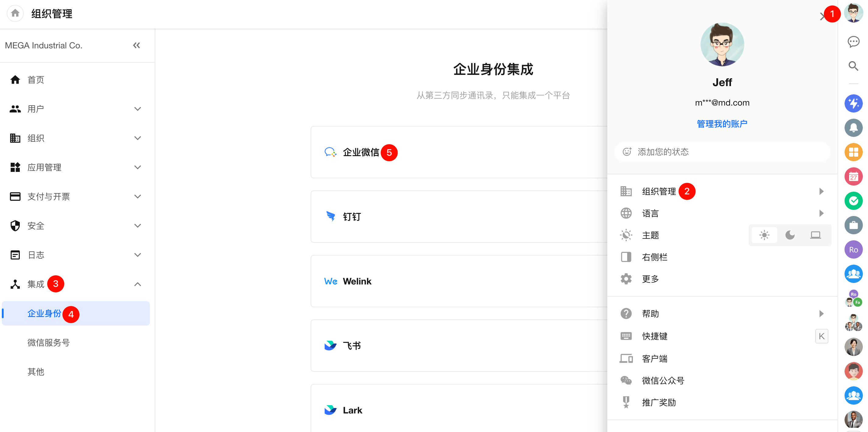Screen dimensions: 868x432
Task: Collapse sidebar with double-chevron icon
Action: [x=136, y=45]
